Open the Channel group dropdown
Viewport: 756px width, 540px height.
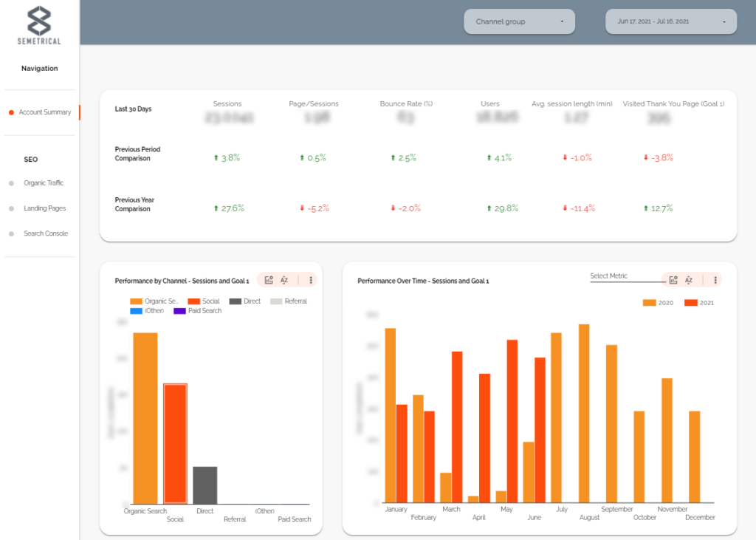520,21
